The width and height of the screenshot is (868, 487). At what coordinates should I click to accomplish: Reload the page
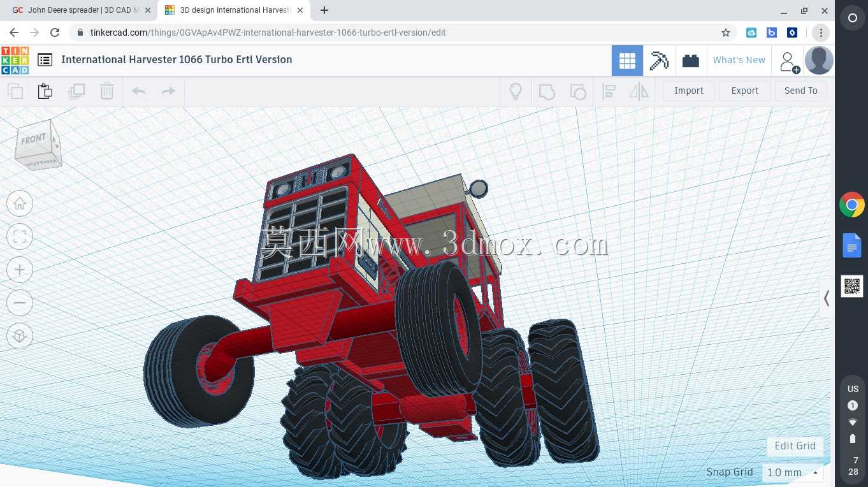coord(55,33)
